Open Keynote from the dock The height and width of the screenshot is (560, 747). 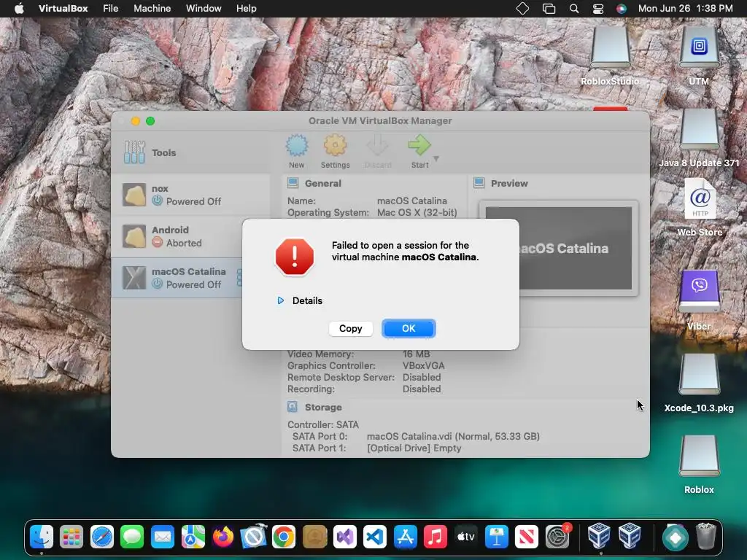496,537
